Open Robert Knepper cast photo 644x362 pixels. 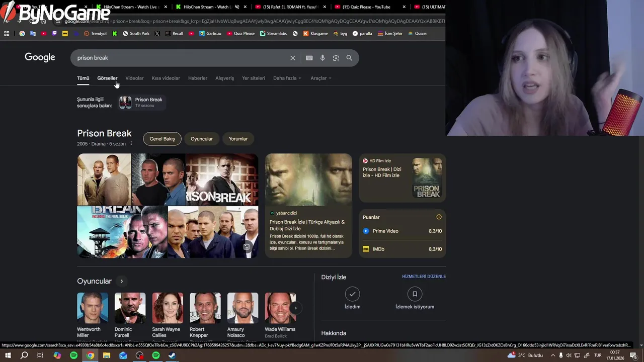point(205,308)
